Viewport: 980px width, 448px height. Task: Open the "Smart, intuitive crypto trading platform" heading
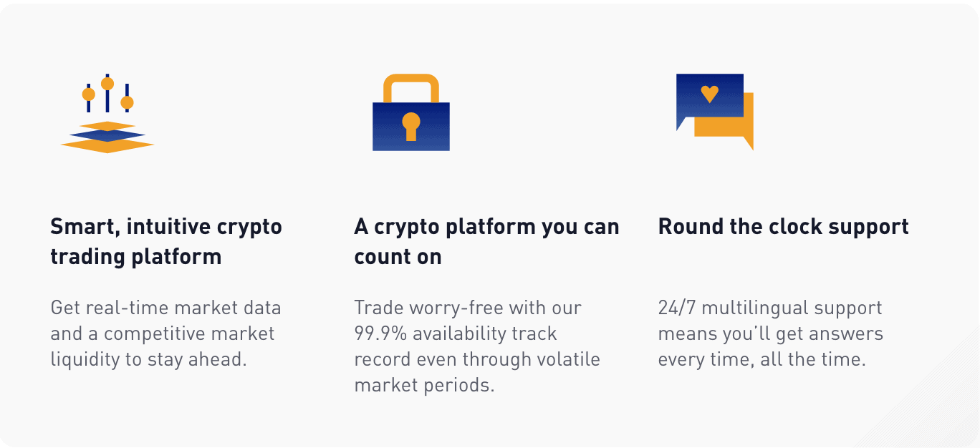166,241
